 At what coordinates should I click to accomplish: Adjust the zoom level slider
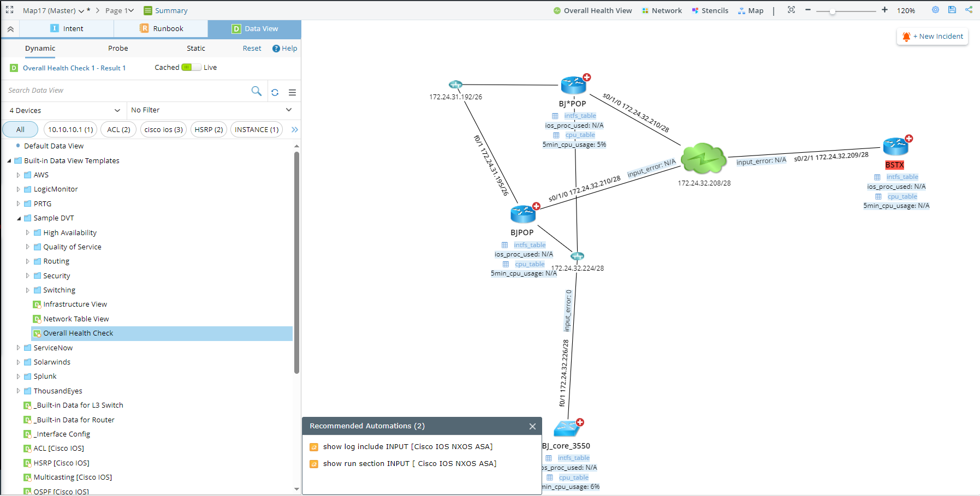(x=833, y=11)
